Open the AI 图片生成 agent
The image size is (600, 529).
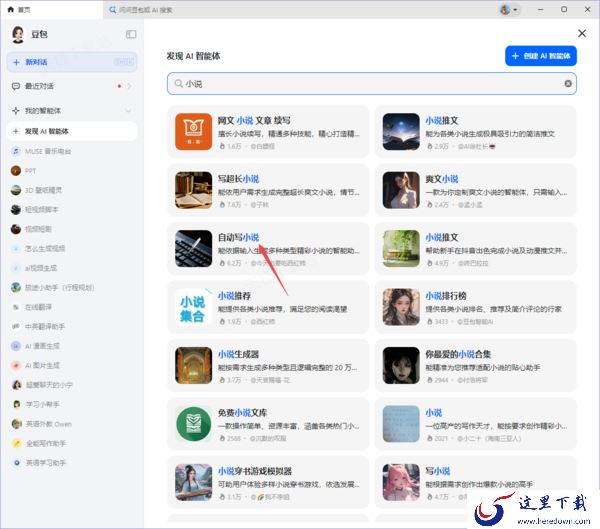72,366
